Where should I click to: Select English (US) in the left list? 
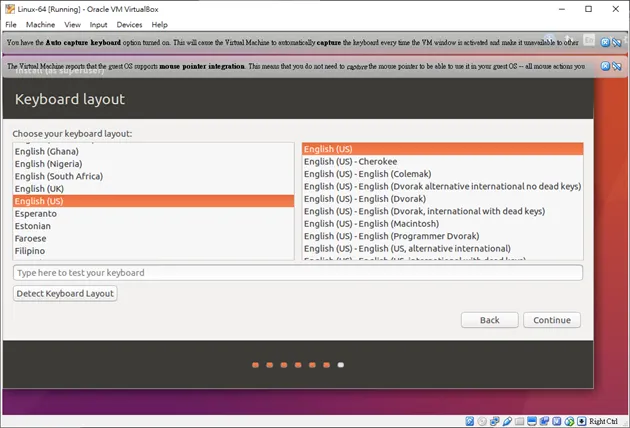[x=153, y=201]
